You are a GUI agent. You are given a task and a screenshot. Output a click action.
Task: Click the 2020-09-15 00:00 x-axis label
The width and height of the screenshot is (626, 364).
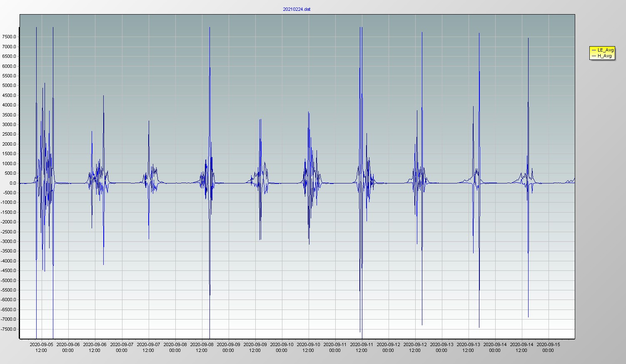(x=548, y=347)
